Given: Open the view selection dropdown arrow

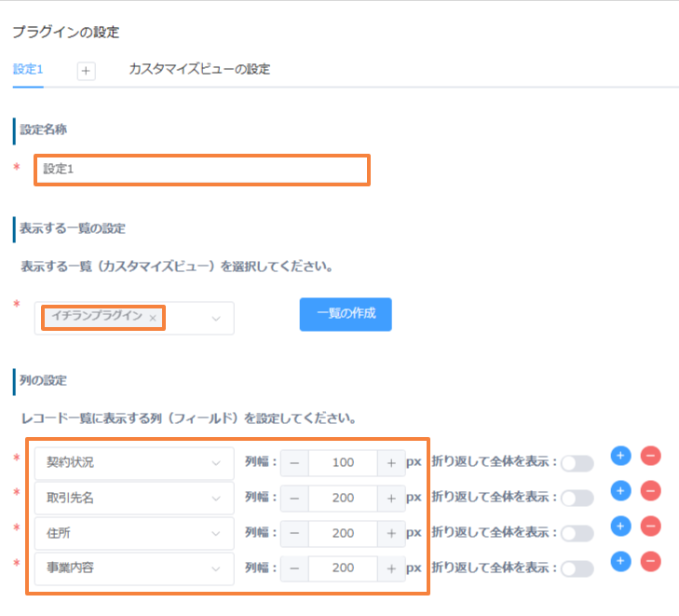Looking at the screenshot, I should [216, 319].
